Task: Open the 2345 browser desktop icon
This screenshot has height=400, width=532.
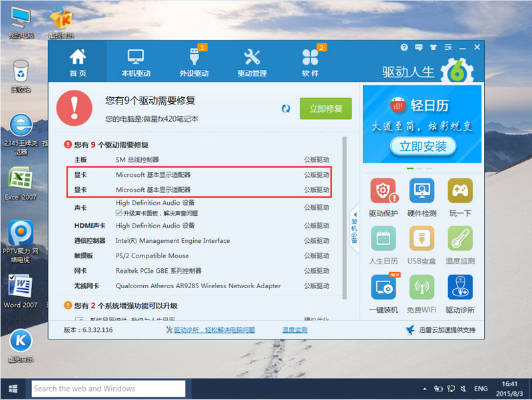Action: [21, 134]
